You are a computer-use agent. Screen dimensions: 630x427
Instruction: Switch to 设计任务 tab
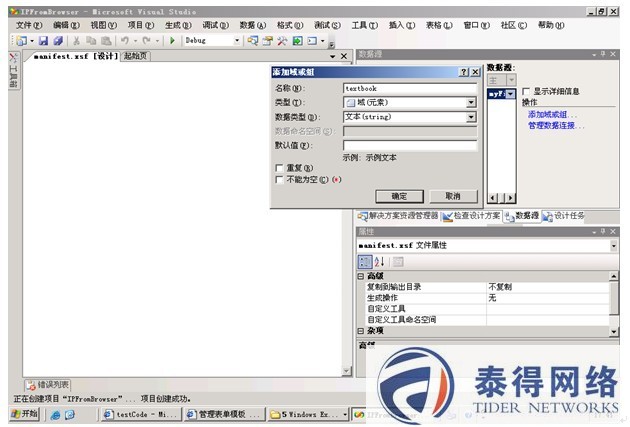[x=563, y=216]
